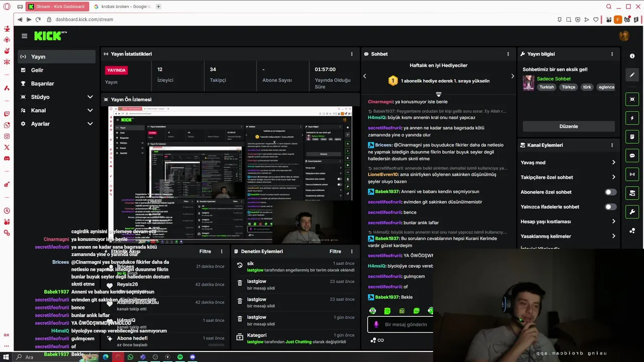This screenshot has width=644, height=362.
Task: Open Instagram in Opera sidebar
Action: pyautogui.click(x=7, y=136)
